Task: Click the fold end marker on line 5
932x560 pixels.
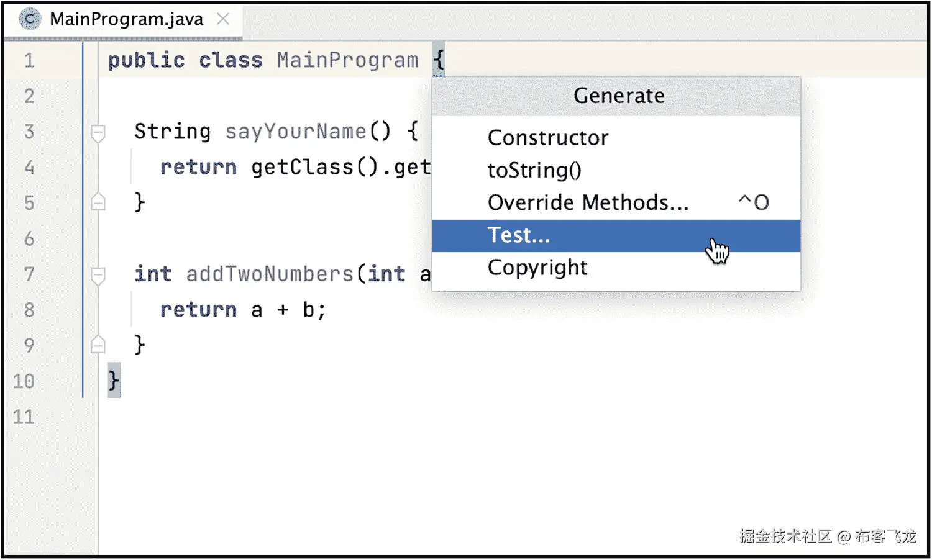Action: (98, 202)
